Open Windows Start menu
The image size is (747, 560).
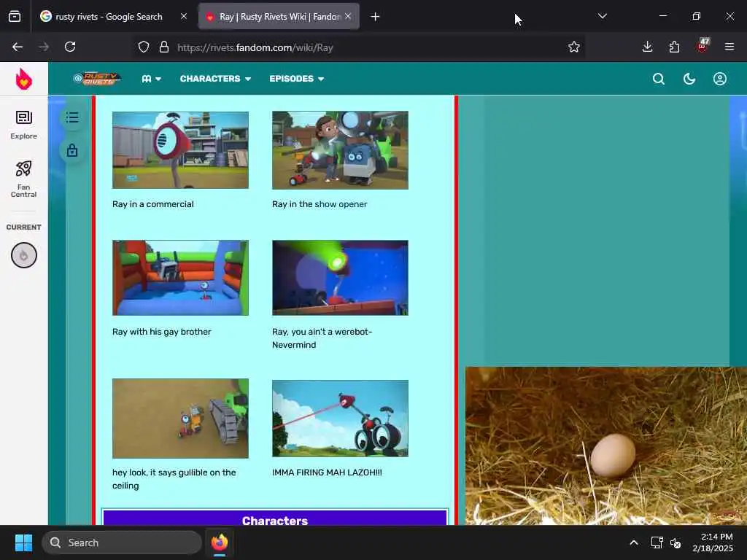pyautogui.click(x=23, y=542)
